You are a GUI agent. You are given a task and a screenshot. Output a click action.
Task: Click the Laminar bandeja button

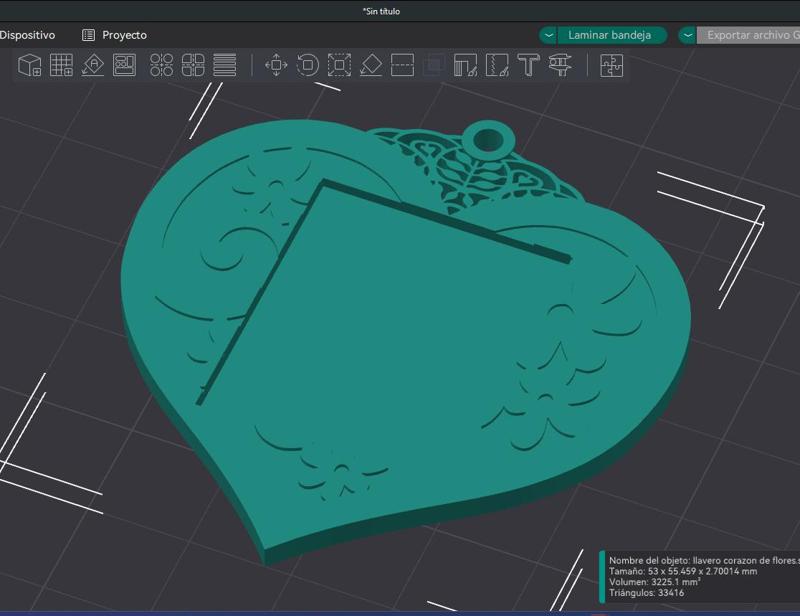click(x=611, y=35)
